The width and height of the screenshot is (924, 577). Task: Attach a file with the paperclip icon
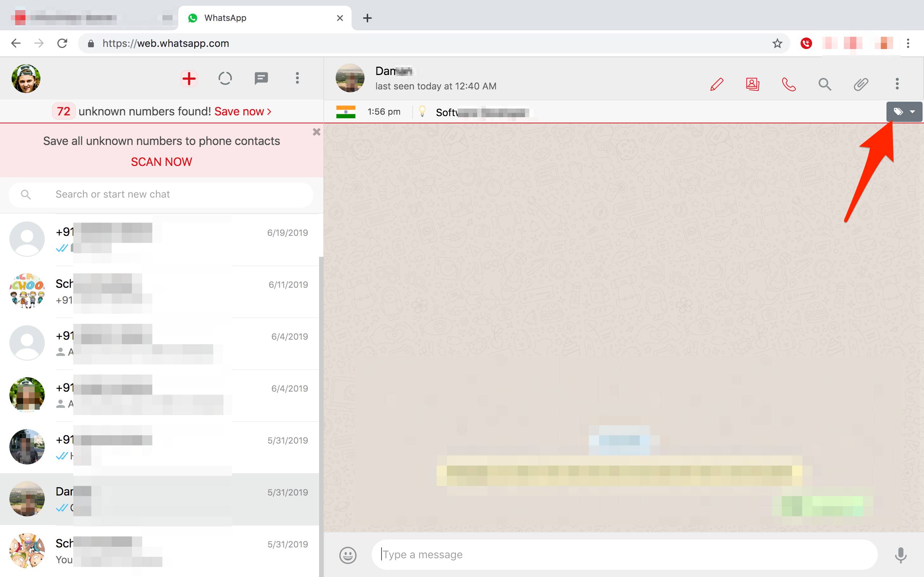[860, 84]
